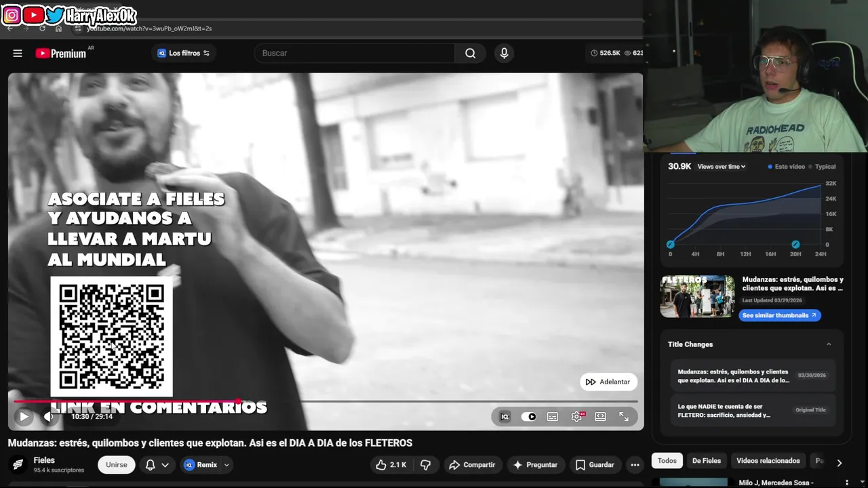Go to YouTube Premium home logo
The image size is (868, 488).
(61, 53)
